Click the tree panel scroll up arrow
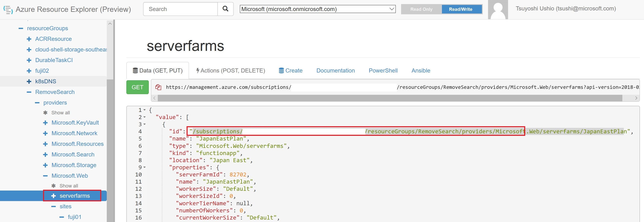644x222 pixels. (x=110, y=23)
